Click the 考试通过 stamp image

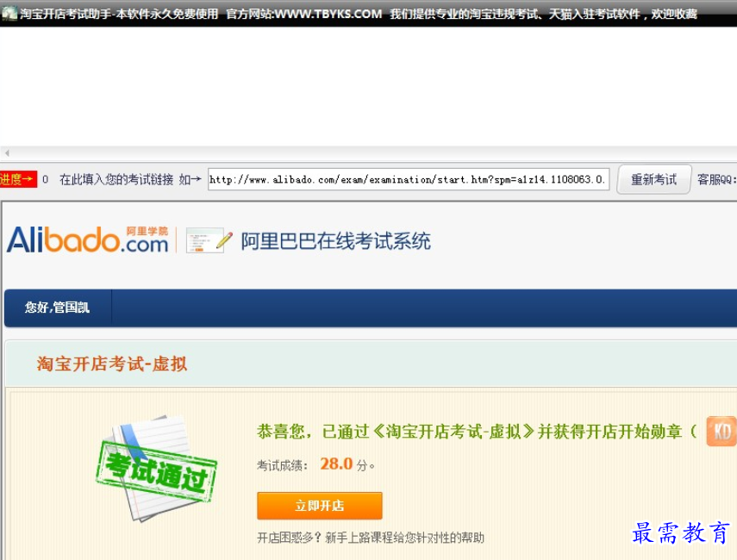coord(157,468)
